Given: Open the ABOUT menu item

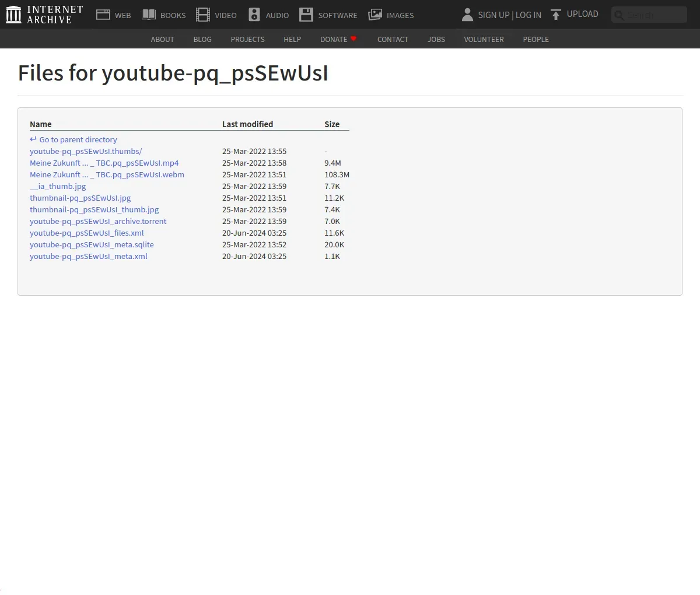Looking at the screenshot, I should [x=162, y=39].
